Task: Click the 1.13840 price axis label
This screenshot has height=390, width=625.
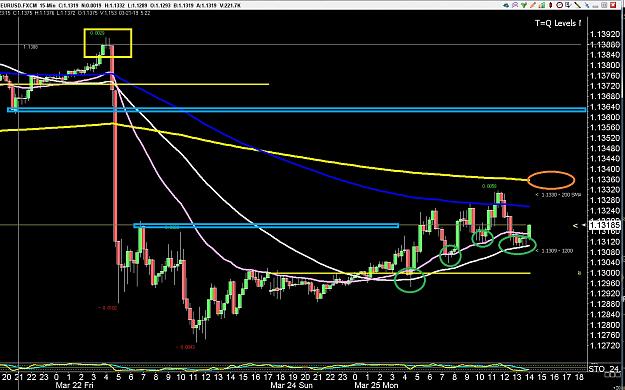Action: (604, 55)
